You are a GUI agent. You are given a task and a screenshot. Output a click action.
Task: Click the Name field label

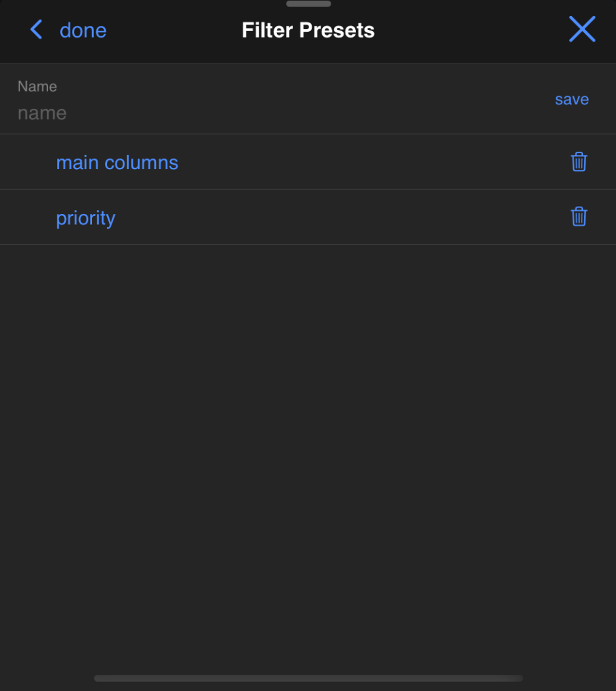(x=37, y=86)
